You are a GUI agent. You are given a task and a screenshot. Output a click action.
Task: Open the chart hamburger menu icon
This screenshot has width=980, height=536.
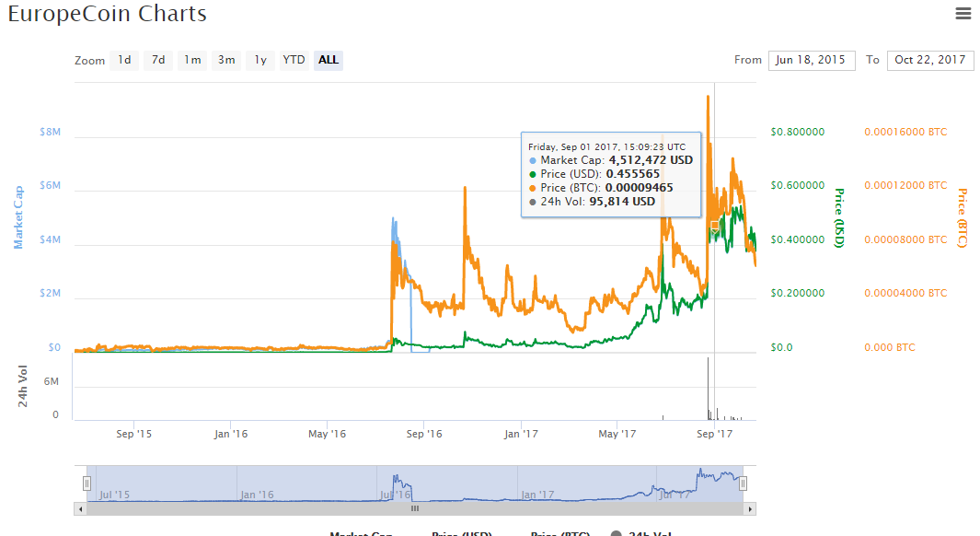click(963, 13)
